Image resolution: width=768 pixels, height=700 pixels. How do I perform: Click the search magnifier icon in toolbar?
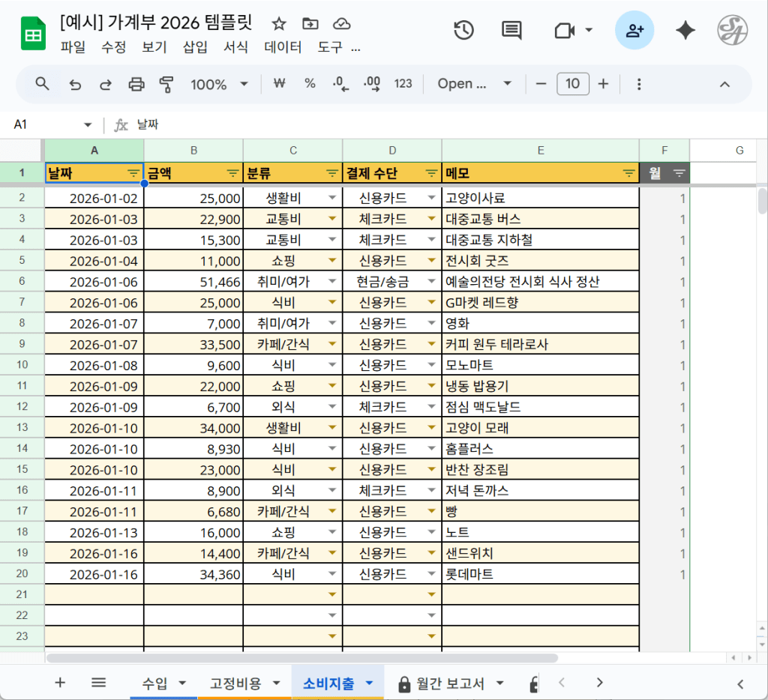43,84
